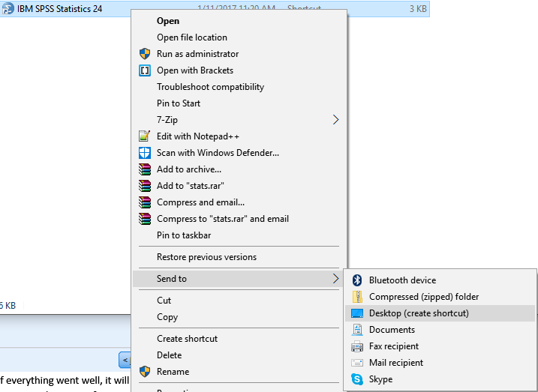
Task: Expand the 7-Zip submenu arrow
Action: (x=335, y=120)
